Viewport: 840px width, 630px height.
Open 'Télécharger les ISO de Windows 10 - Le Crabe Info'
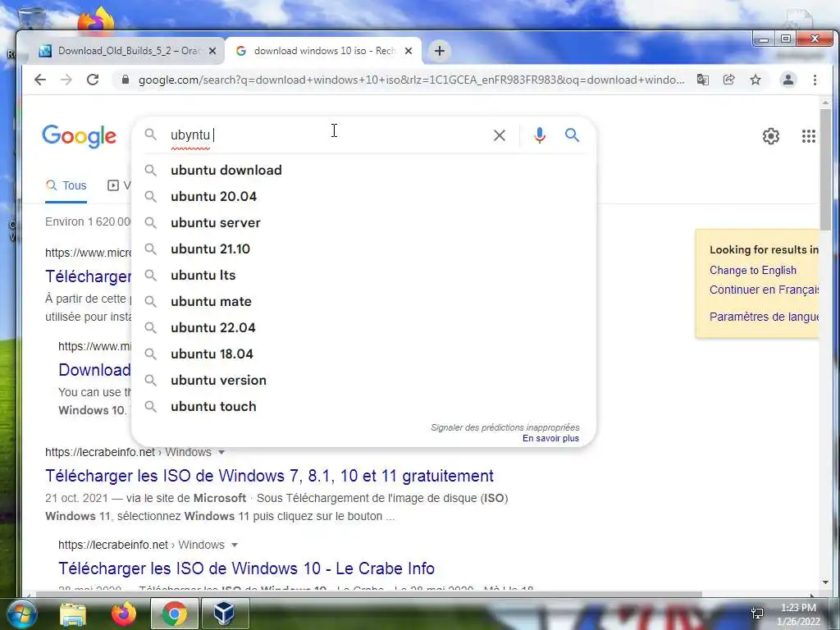(246, 568)
